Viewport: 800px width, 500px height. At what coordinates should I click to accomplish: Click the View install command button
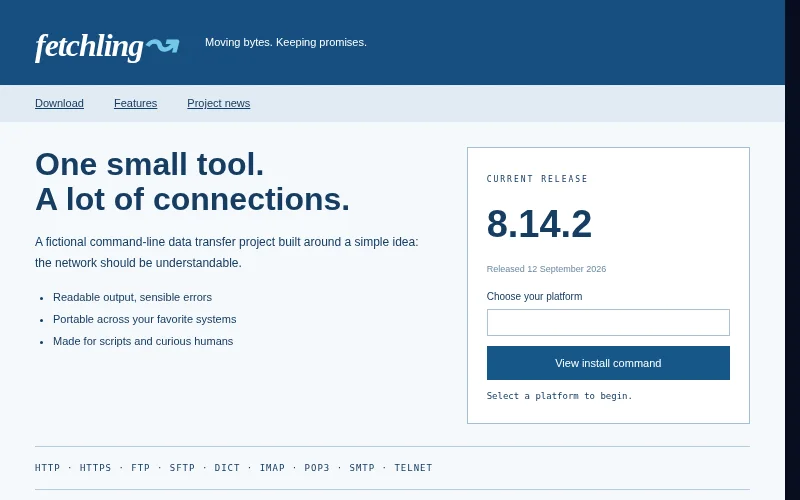(608, 363)
